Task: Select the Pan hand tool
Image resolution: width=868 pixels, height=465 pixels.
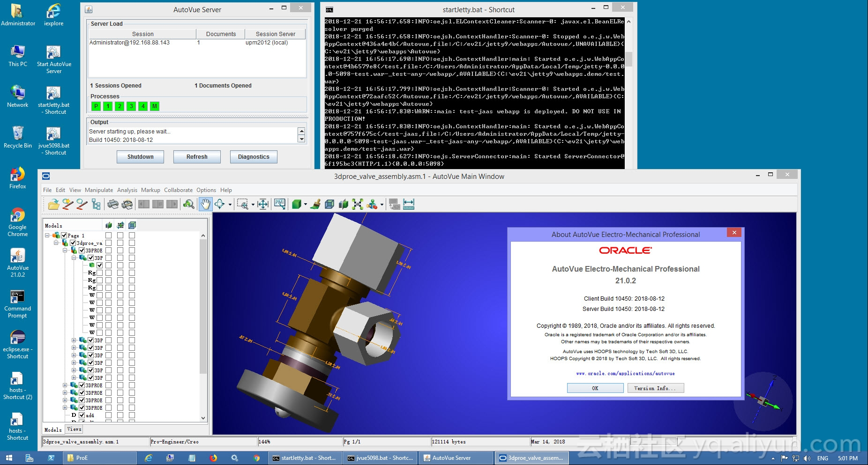Action: [205, 204]
